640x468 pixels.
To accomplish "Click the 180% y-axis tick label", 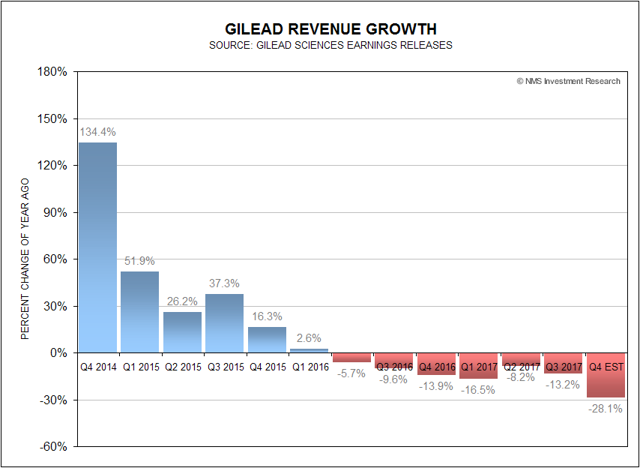I will click(52, 72).
